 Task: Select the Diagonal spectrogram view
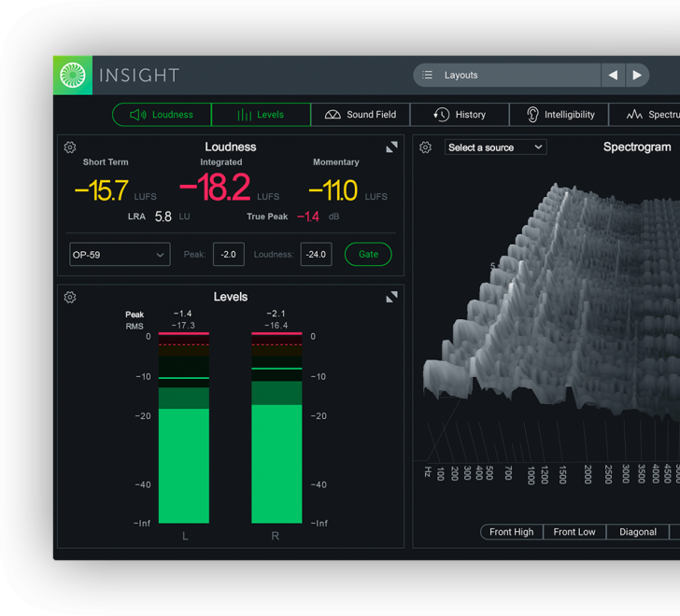(x=637, y=531)
